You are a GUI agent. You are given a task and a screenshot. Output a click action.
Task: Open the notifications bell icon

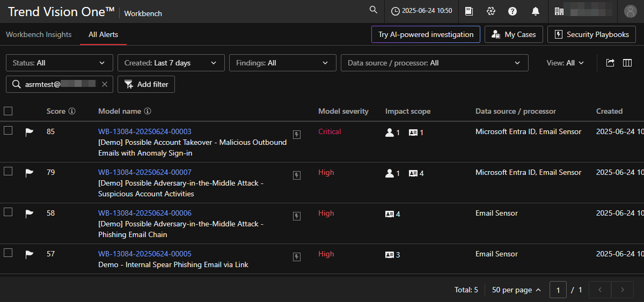point(535,11)
